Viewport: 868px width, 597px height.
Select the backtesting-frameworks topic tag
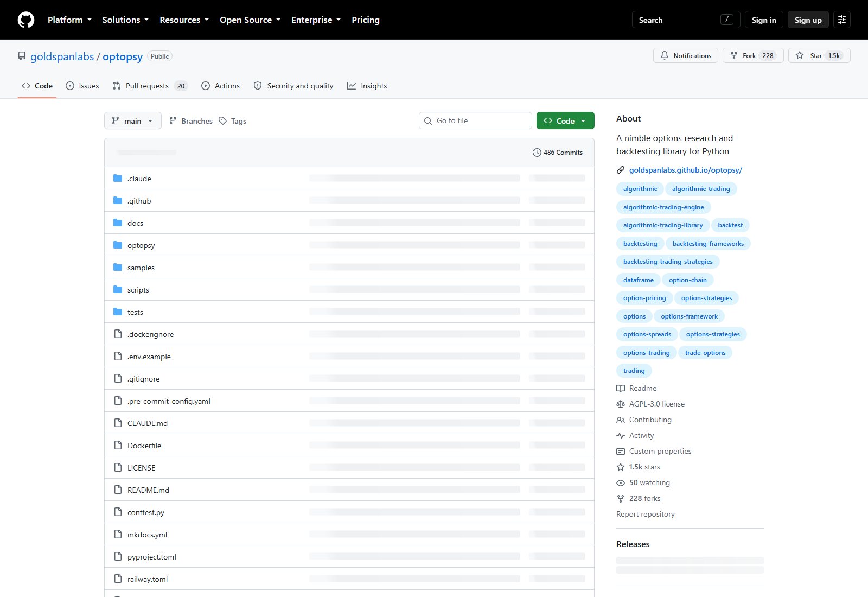[x=708, y=244]
